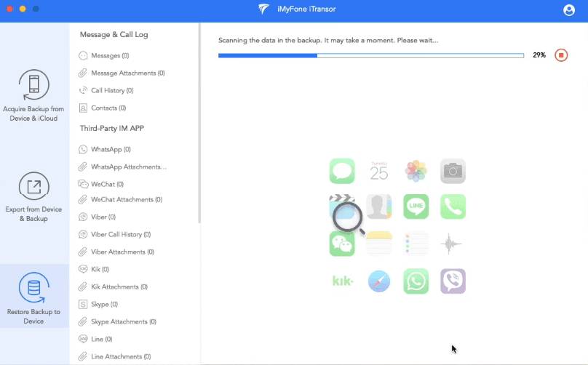Screen dimensions: 588x365
Task: Click the WhatsApp app icon in grid
Action: [416, 281]
